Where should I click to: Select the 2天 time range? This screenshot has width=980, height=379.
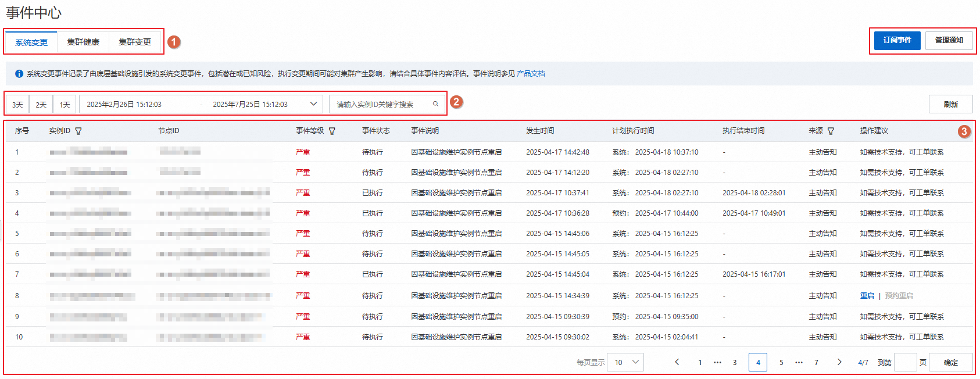click(41, 105)
